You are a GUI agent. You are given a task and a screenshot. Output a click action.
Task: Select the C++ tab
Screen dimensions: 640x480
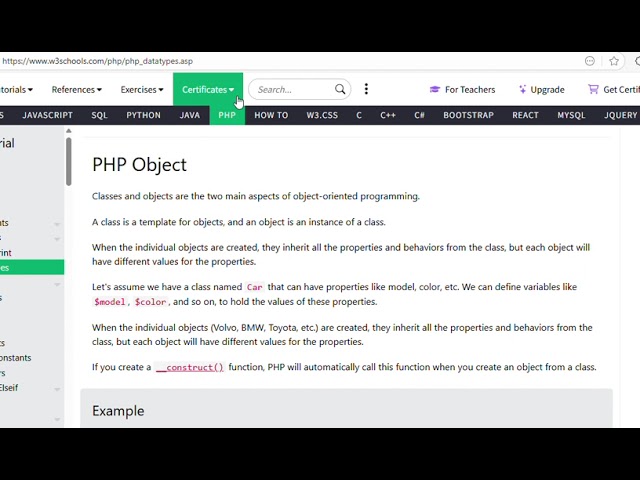tap(388, 115)
